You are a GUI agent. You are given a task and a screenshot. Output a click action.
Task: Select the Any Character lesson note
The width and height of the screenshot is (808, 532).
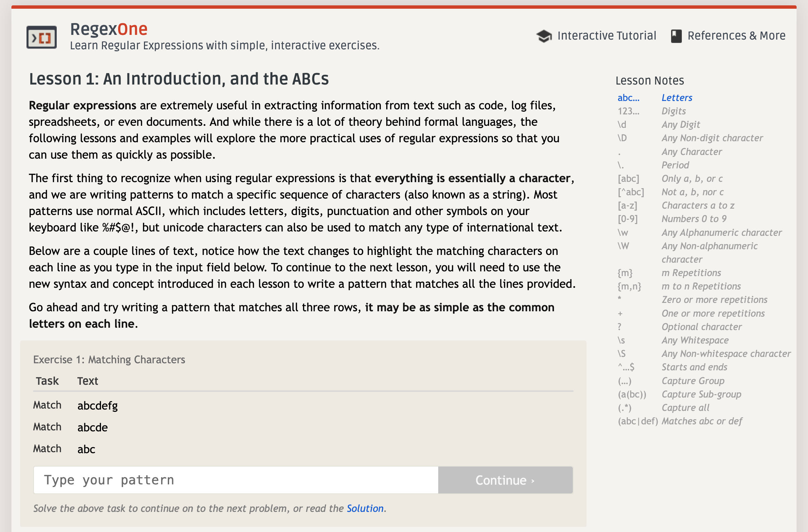(692, 152)
